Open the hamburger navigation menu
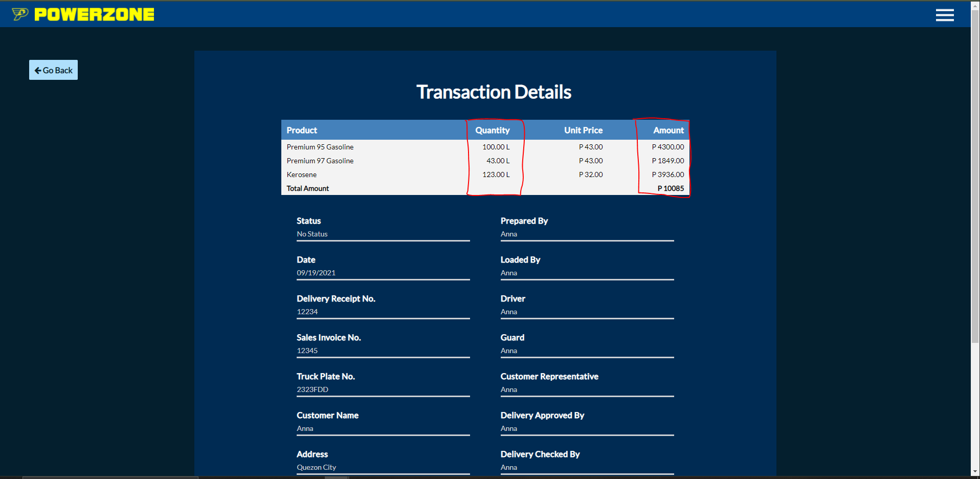The width and height of the screenshot is (980, 479). click(945, 15)
